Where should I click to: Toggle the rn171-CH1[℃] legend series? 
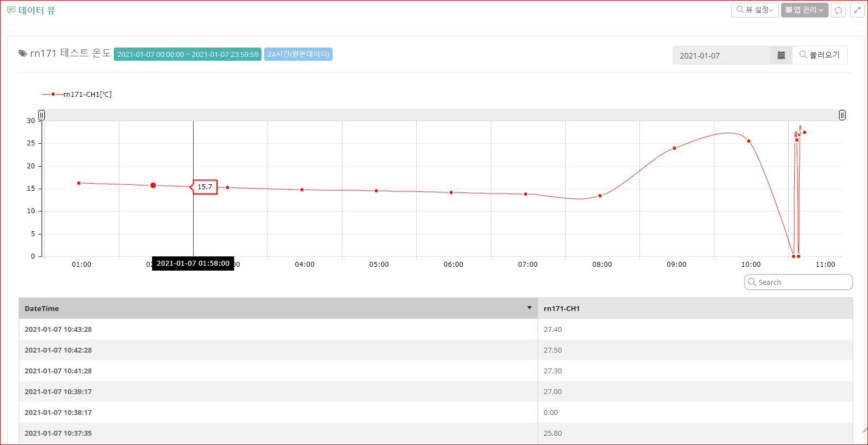pyautogui.click(x=77, y=94)
